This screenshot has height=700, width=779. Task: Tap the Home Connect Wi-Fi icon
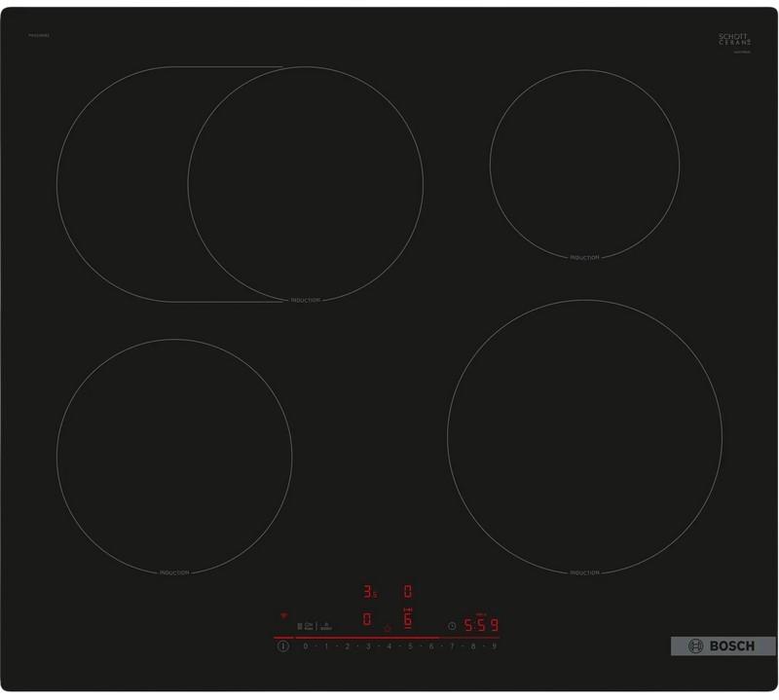point(284,616)
